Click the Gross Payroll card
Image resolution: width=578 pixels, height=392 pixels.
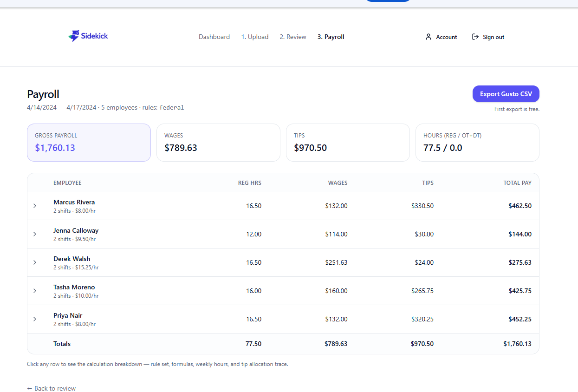pos(89,143)
